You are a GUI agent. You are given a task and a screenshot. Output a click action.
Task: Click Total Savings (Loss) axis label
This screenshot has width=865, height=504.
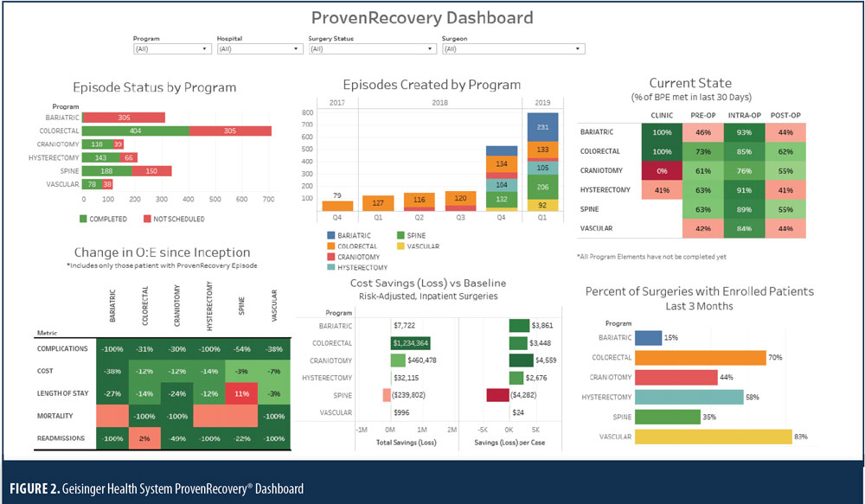click(406, 443)
